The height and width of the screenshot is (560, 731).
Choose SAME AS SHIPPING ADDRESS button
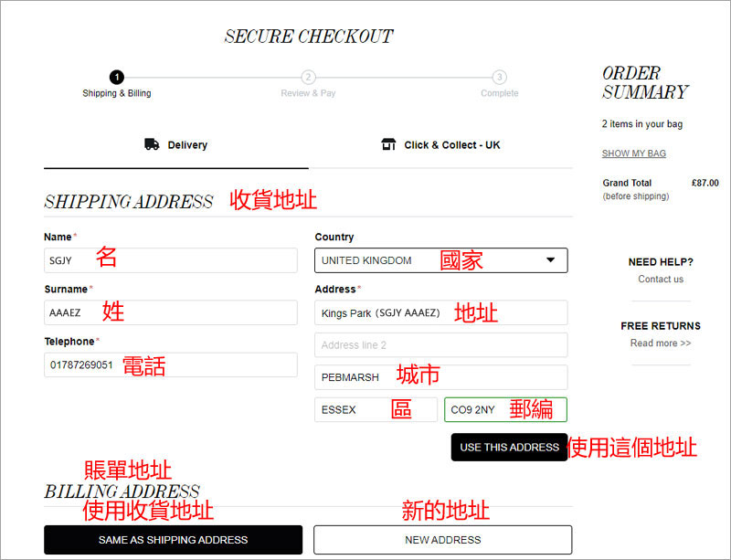(x=173, y=540)
